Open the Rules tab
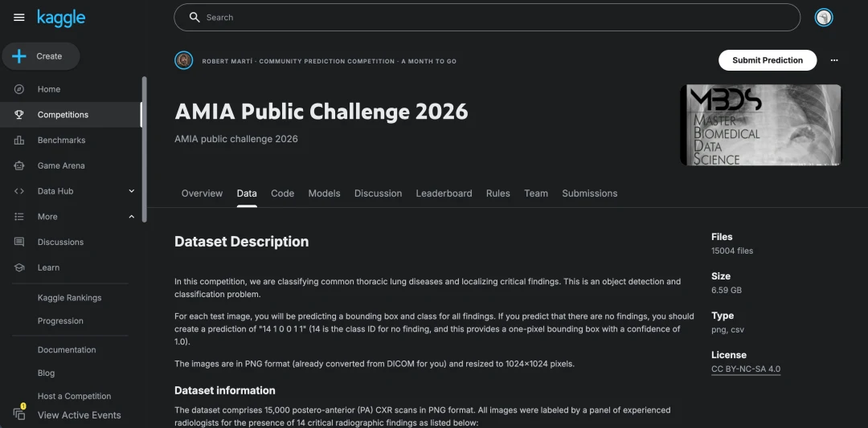Viewport: 868px width, 428px height. [498, 194]
